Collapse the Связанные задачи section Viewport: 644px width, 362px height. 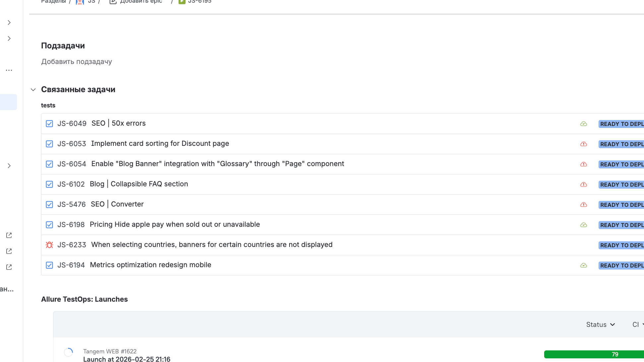click(33, 90)
